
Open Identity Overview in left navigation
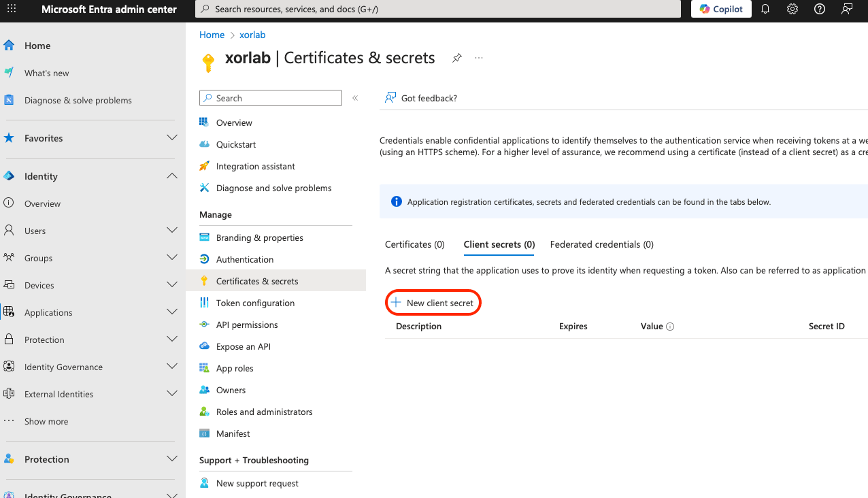42,203
